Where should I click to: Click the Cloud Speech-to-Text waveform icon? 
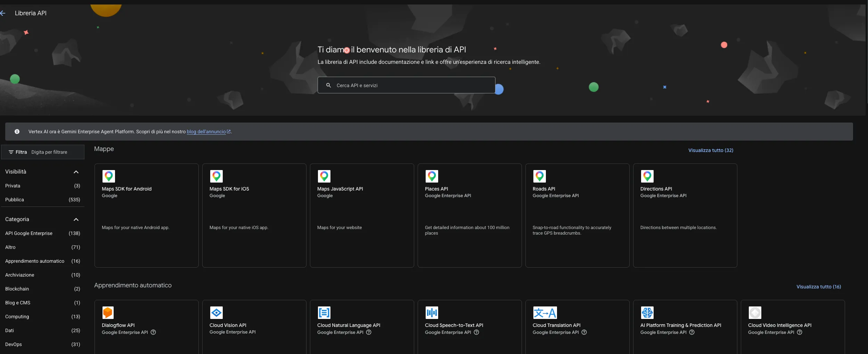click(x=432, y=313)
